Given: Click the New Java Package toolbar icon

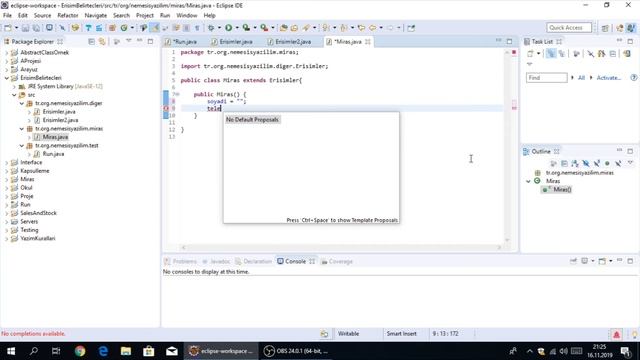Looking at the screenshot, I should tap(112, 28).
